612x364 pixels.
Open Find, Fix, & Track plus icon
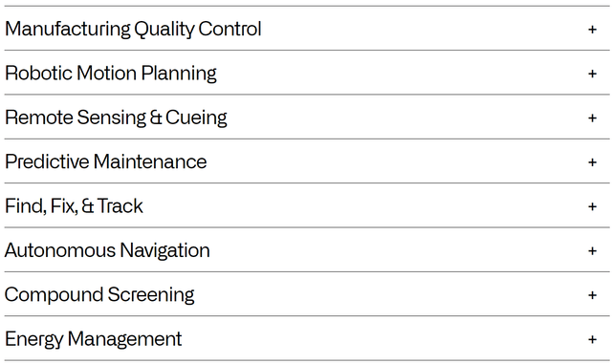(592, 206)
